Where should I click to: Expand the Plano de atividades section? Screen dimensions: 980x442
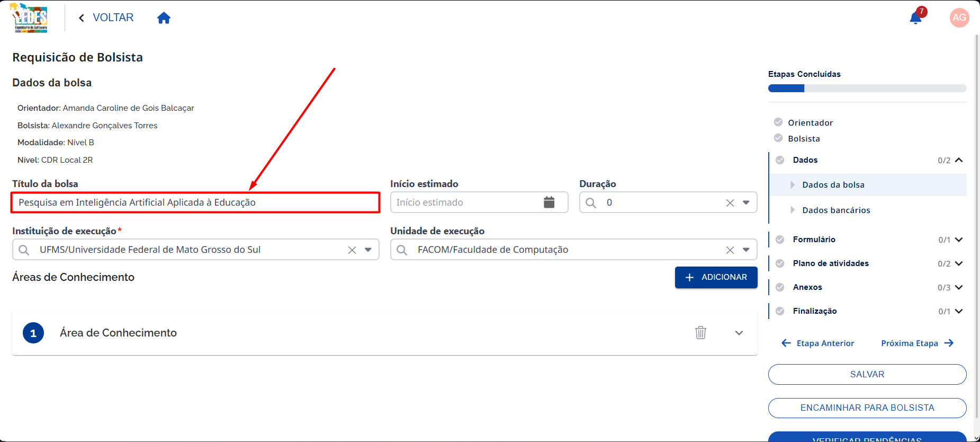(958, 263)
